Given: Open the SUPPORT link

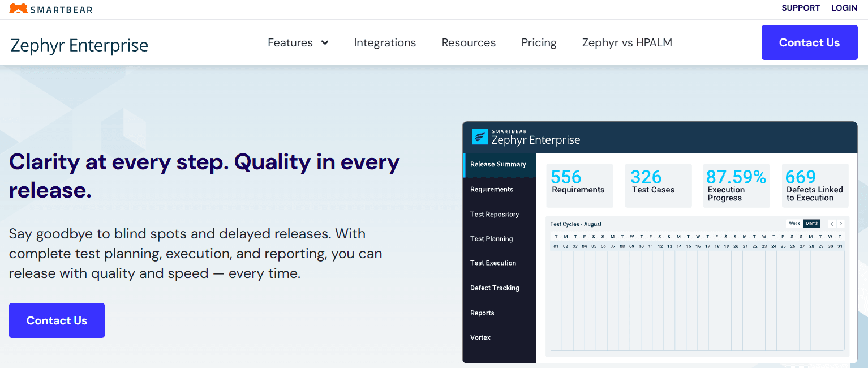Looking at the screenshot, I should pos(801,8).
